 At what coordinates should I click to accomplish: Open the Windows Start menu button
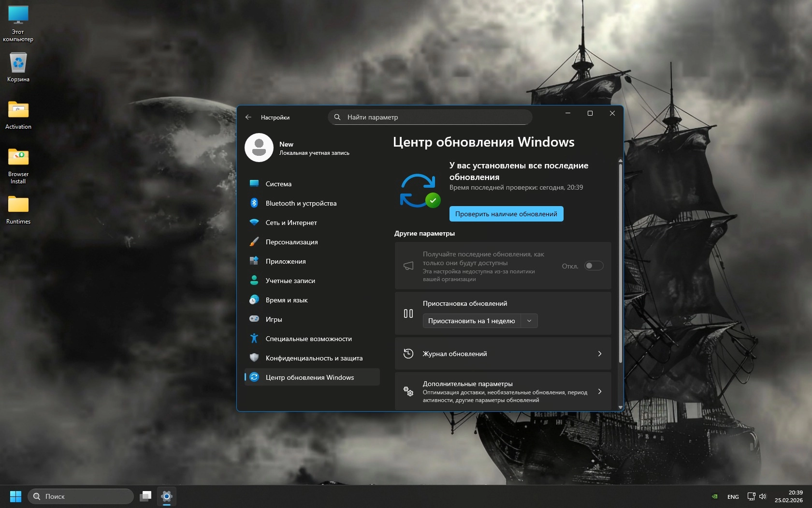15,496
